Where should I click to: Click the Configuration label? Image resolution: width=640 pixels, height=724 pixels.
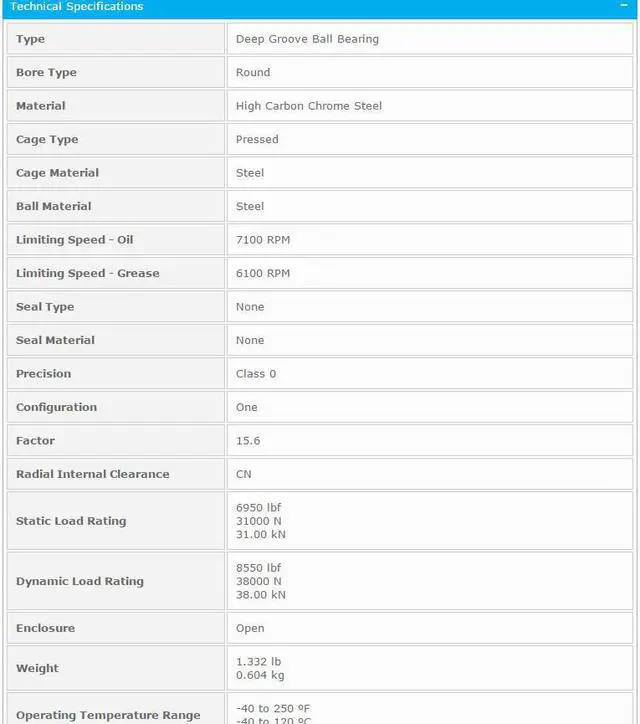56,407
